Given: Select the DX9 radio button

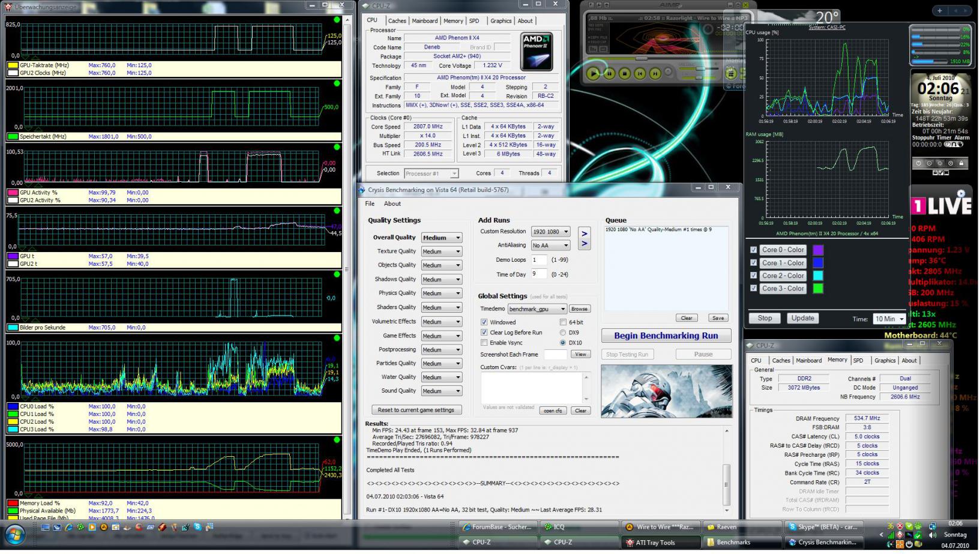Looking at the screenshot, I should point(563,333).
